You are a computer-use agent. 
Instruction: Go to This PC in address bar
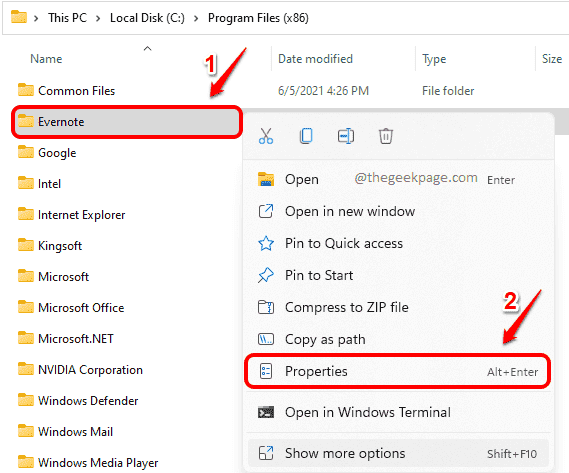click(x=67, y=18)
